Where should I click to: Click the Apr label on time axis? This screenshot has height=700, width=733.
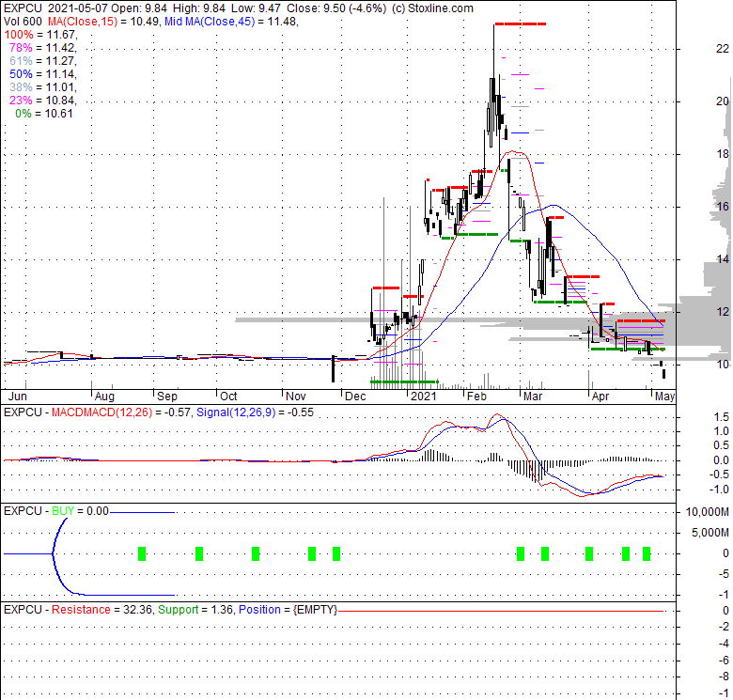pos(600,397)
